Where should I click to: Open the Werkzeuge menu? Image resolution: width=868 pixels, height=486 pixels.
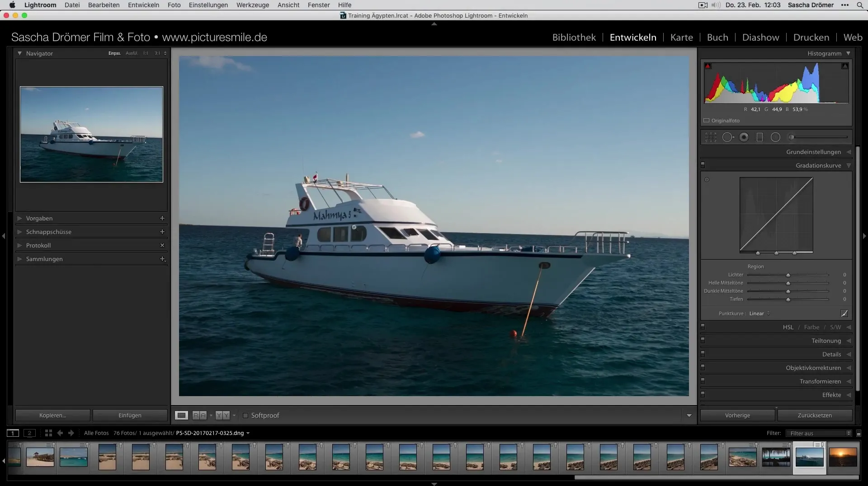coord(253,5)
